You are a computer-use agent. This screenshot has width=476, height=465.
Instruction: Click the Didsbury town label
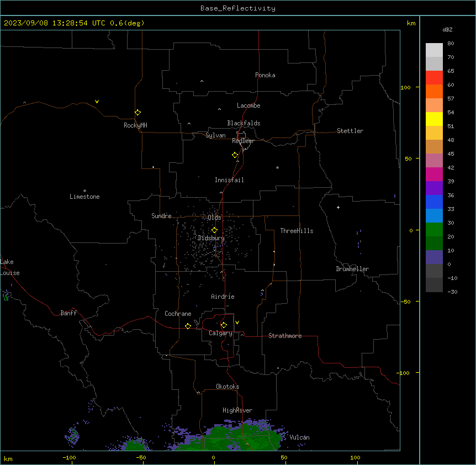point(211,238)
